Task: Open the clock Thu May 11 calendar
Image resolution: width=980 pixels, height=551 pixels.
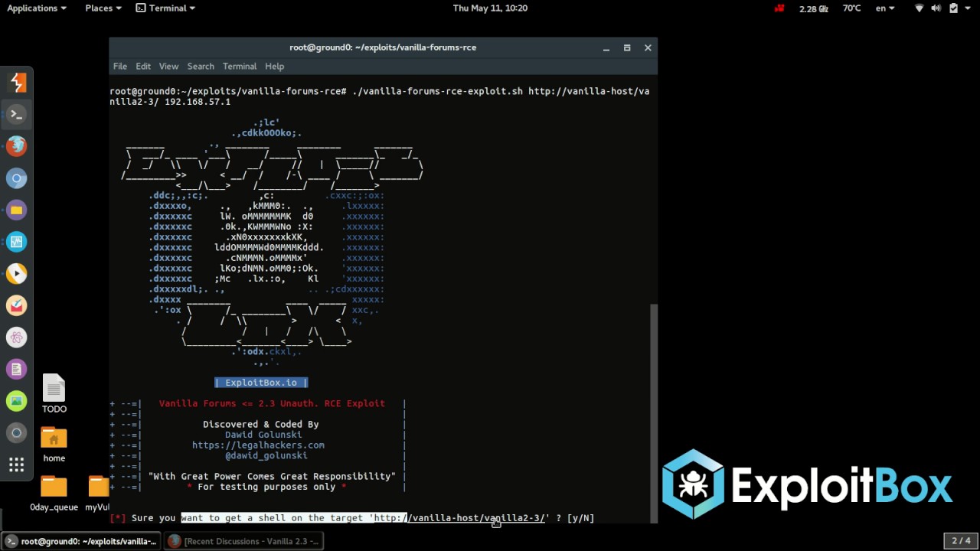Action: click(490, 8)
